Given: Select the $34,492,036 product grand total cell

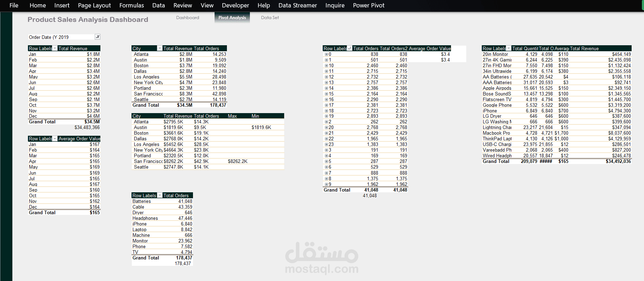Looking at the screenshot, I should pyautogui.click(x=618, y=162).
